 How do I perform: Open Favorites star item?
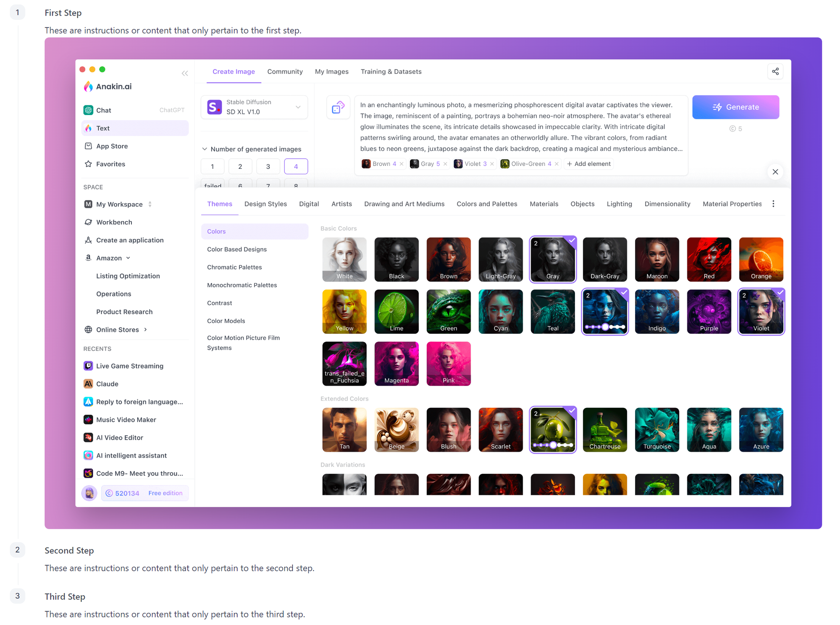tap(134, 164)
